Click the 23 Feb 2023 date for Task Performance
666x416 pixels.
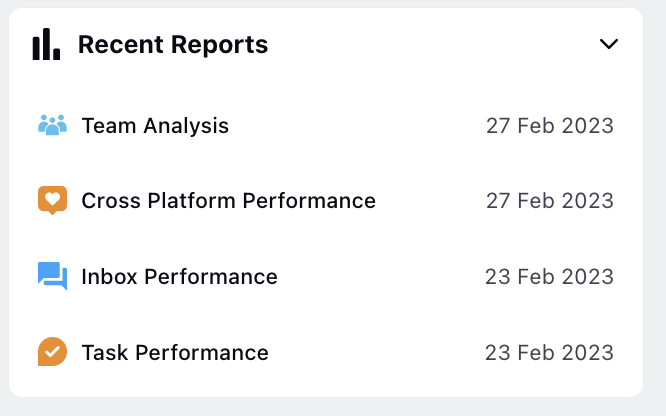coord(549,353)
